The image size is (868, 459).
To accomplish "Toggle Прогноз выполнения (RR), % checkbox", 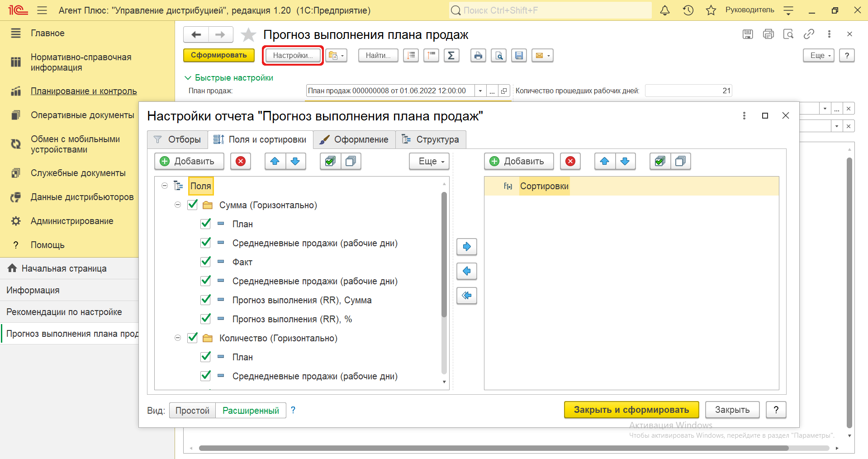I will point(205,319).
